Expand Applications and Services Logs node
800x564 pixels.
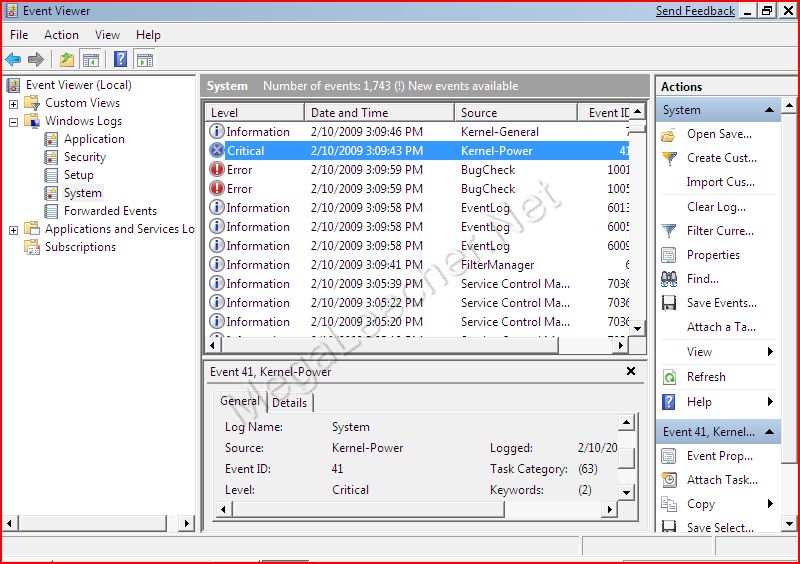click(x=13, y=230)
